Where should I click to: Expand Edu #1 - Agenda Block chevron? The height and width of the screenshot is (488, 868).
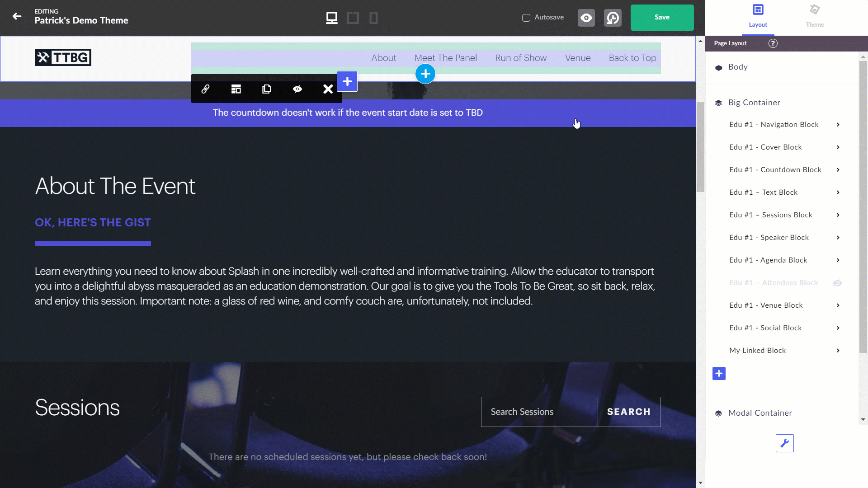pyautogui.click(x=838, y=260)
